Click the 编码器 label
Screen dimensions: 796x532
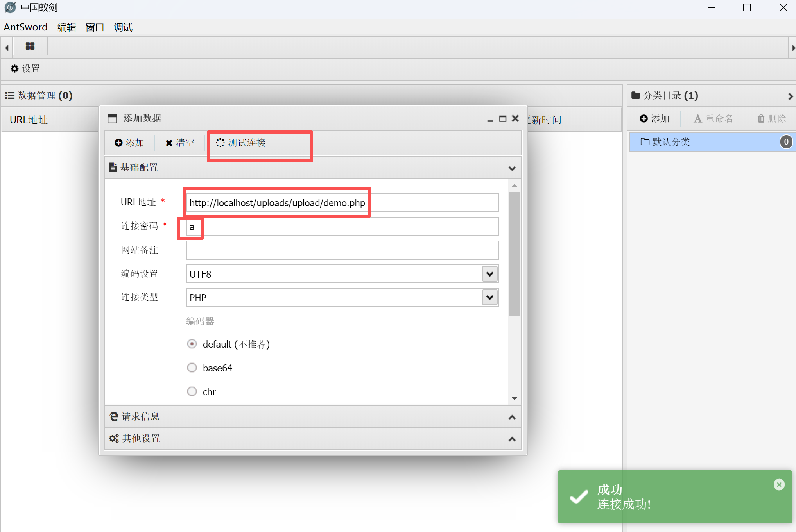click(x=200, y=321)
